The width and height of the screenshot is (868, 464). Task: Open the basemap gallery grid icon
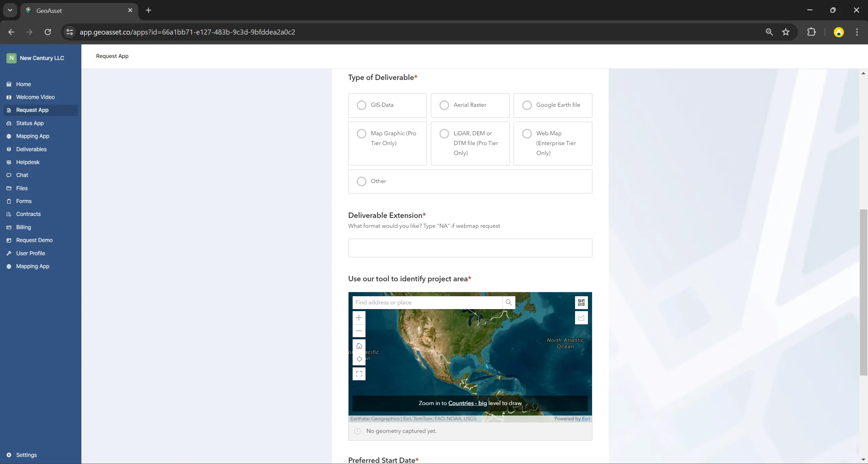pyautogui.click(x=581, y=302)
